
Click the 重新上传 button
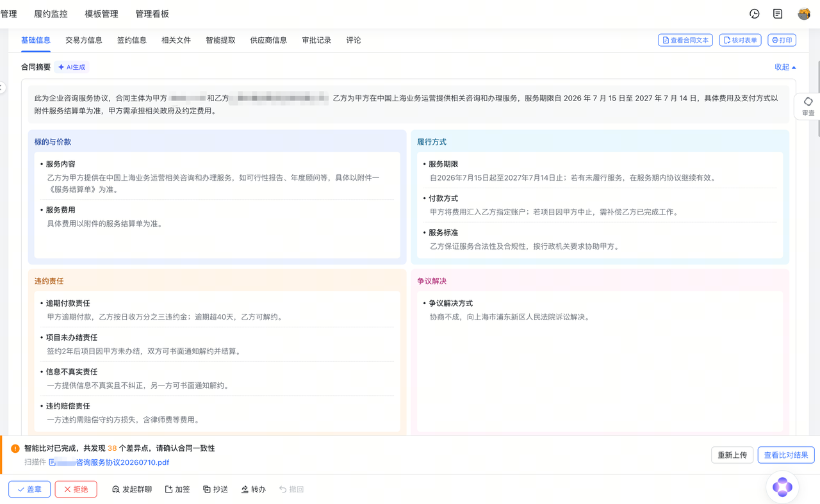[732, 455]
